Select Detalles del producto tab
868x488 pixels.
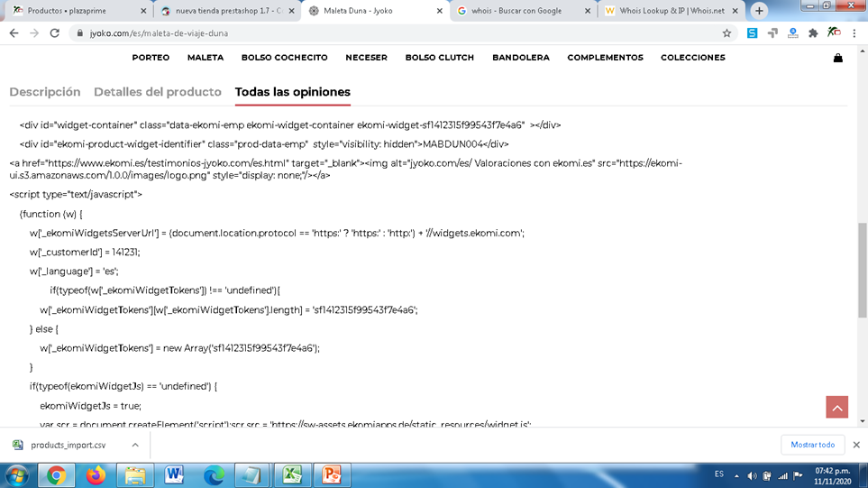157,92
